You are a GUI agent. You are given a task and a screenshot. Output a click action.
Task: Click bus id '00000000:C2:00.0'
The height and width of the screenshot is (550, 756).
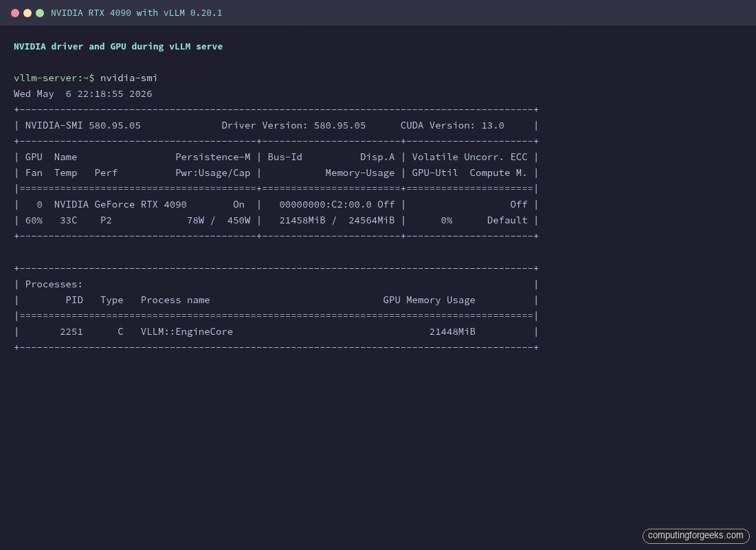coord(326,205)
